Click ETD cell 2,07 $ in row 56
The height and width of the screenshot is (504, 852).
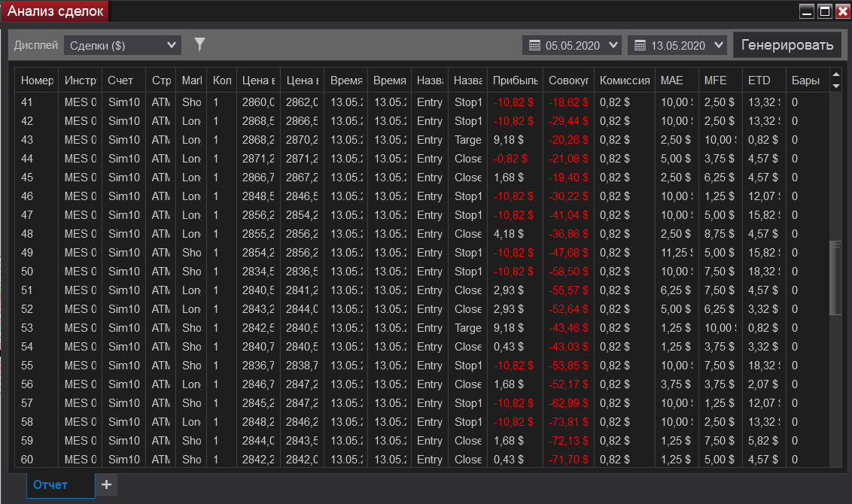[x=763, y=384]
